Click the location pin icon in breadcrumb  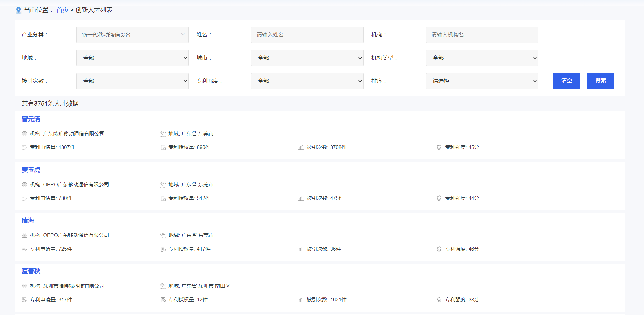[x=18, y=10]
